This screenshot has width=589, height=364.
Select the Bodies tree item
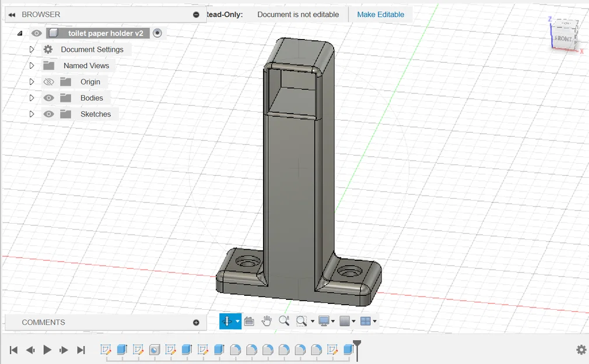tap(92, 98)
